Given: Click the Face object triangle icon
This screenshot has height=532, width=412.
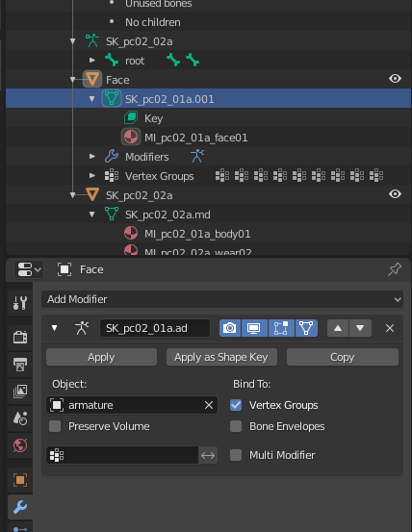Looking at the screenshot, I should 92,80.
